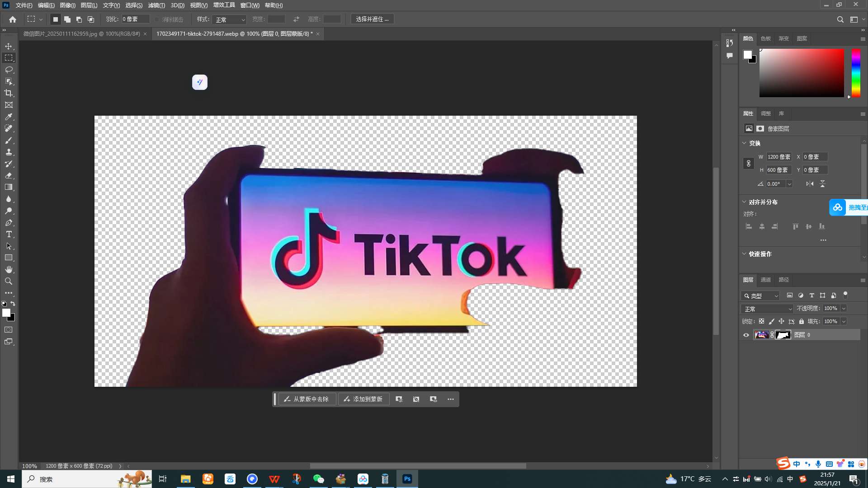Screen dimensions: 868x488
Task: Select the Eraser tool
Action: [x=9, y=175]
